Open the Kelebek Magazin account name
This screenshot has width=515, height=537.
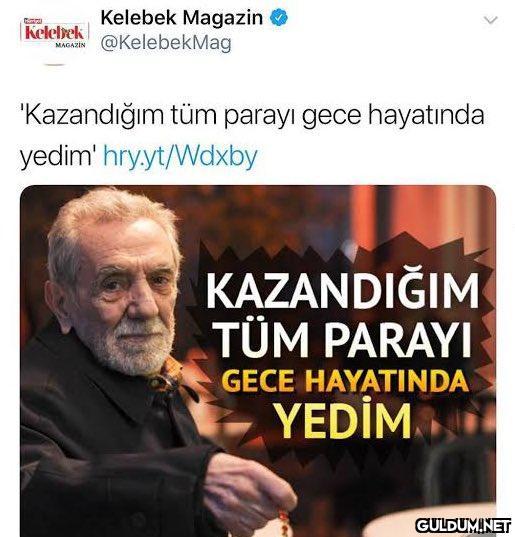182,18
